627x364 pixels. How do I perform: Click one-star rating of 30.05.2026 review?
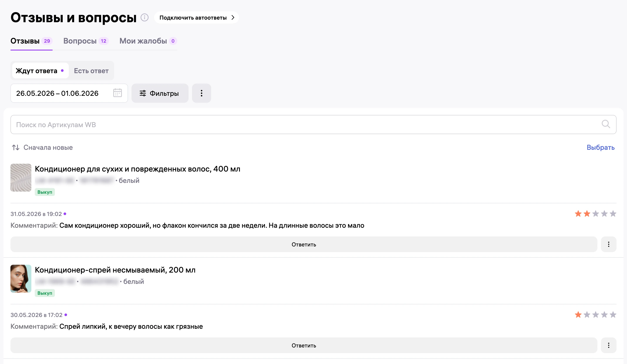[x=595, y=315]
